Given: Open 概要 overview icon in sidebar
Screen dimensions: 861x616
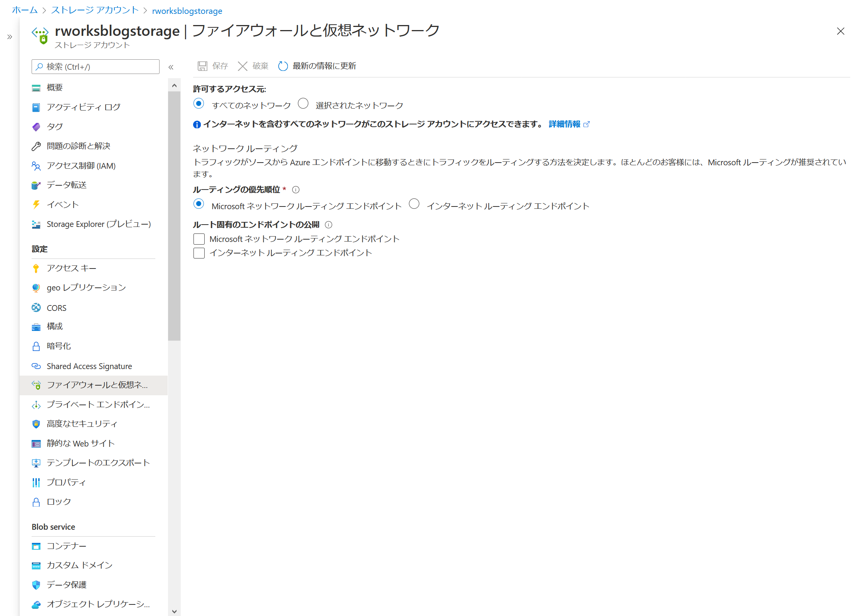Looking at the screenshot, I should coord(36,88).
